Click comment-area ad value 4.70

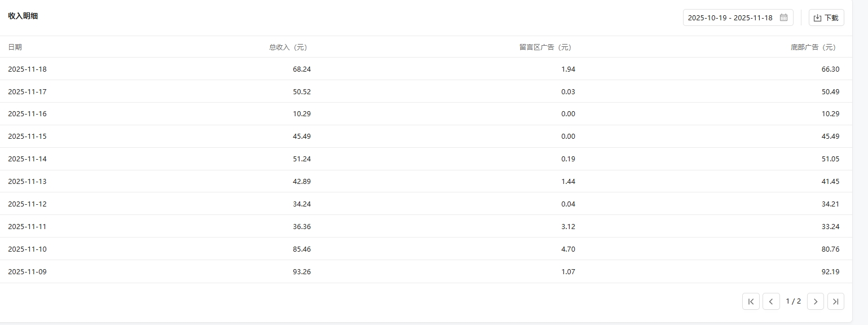tap(568, 249)
